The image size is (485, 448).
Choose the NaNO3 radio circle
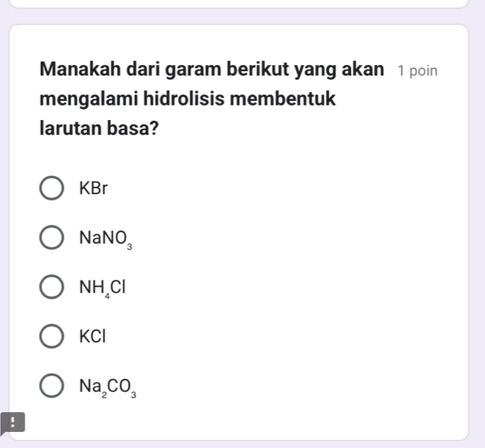point(51,238)
